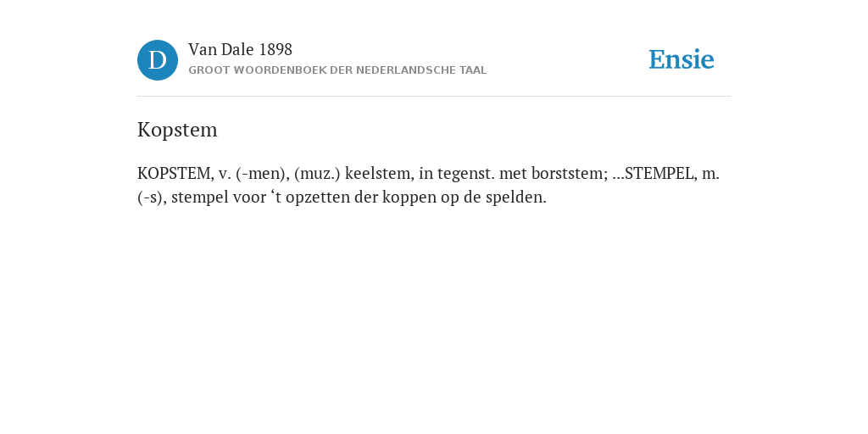Open the Ensie logo link
This screenshot has width=868, height=434.
click(682, 59)
